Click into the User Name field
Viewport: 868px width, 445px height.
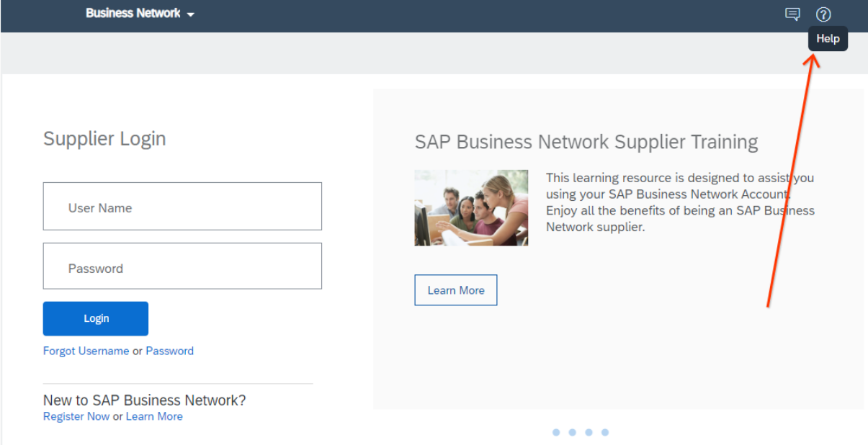[182, 206]
